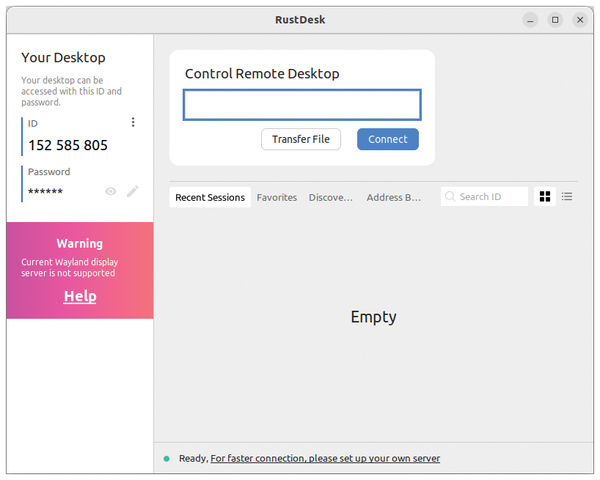Click the edit password pencil icon
This screenshot has height=480, width=600.
click(133, 191)
